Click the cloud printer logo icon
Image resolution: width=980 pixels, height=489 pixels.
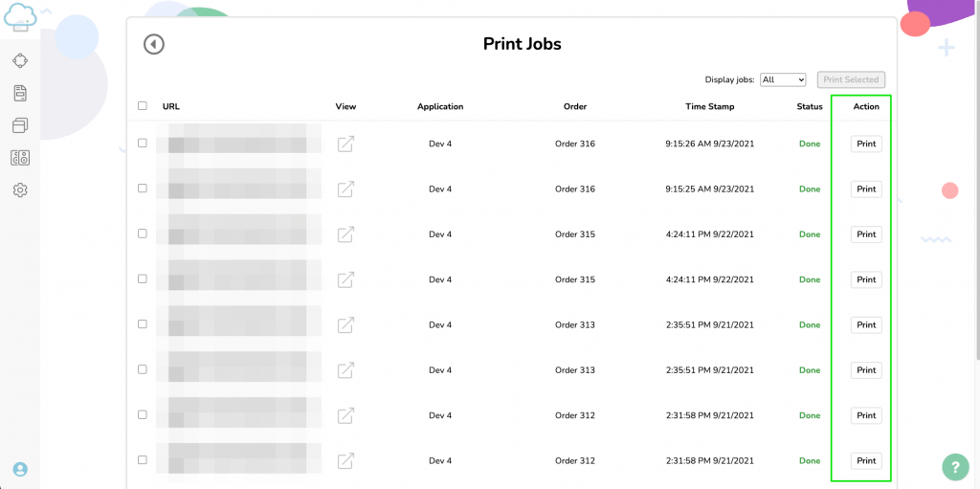tap(20, 17)
